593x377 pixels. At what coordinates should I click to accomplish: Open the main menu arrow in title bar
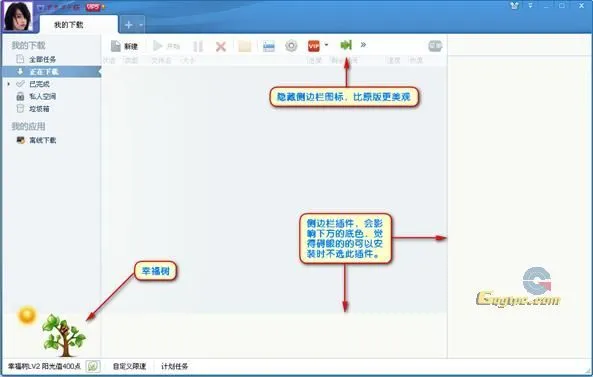click(x=531, y=5)
